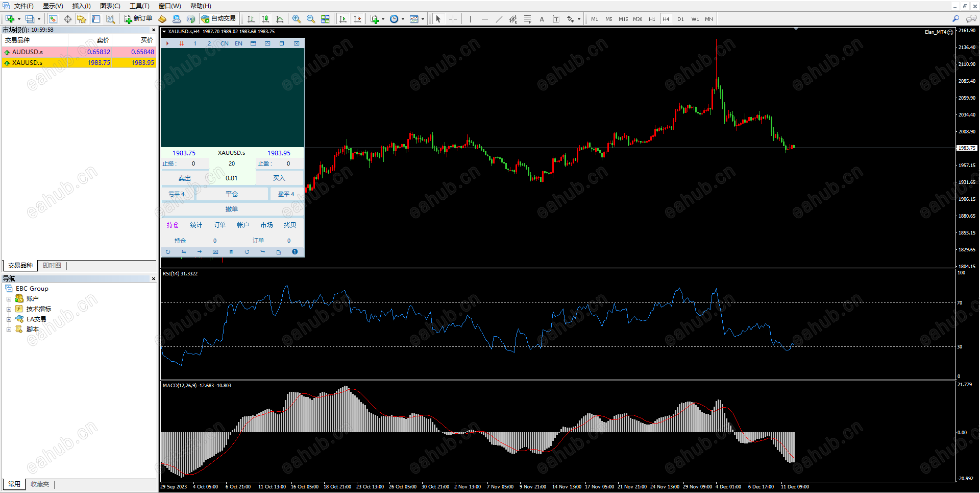Click the 亏平 4 button
The height and width of the screenshot is (493, 980).
point(177,194)
